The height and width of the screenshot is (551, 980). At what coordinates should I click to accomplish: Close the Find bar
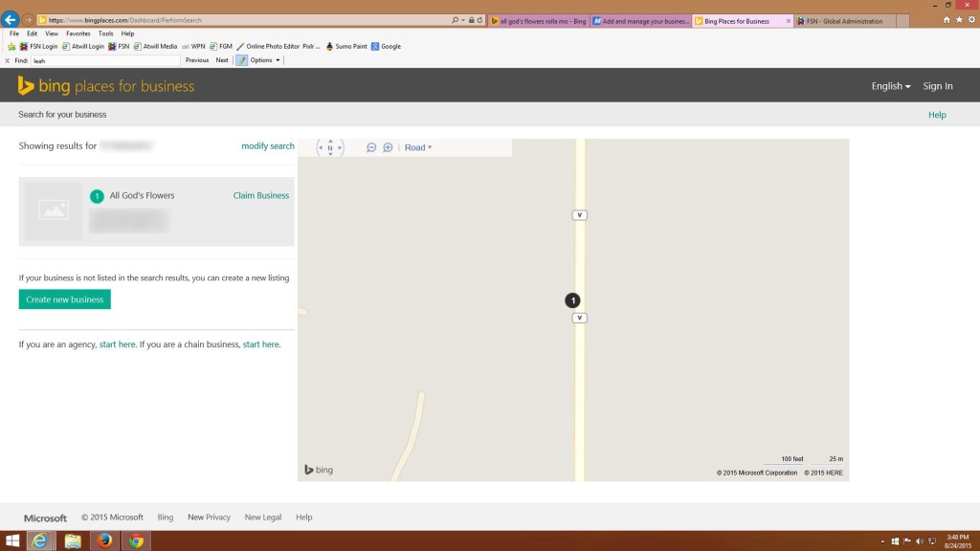(x=7, y=60)
